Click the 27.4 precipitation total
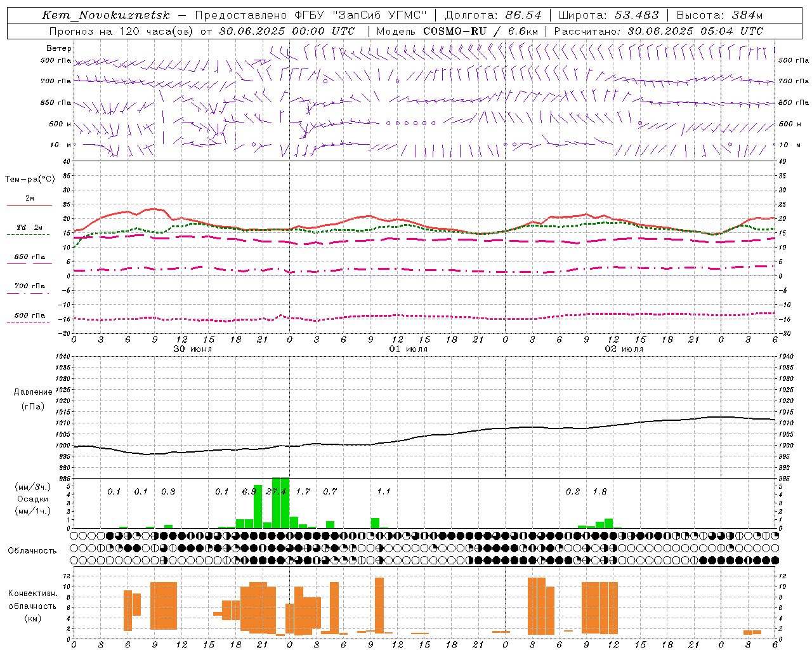812x650 pixels. pyautogui.click(x=277, y=491)
